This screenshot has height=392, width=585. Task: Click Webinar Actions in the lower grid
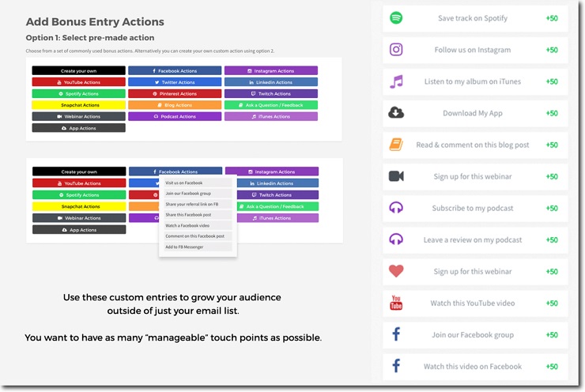[x=79, y=218]
